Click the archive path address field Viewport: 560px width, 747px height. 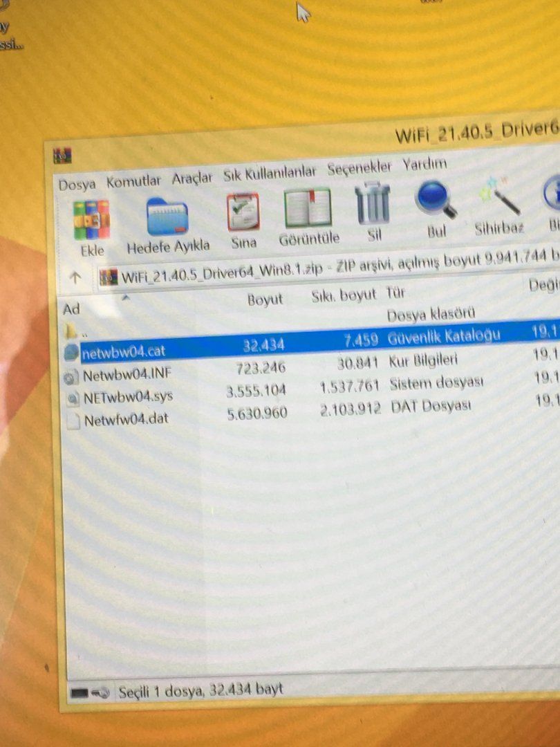tap(328, 269)
